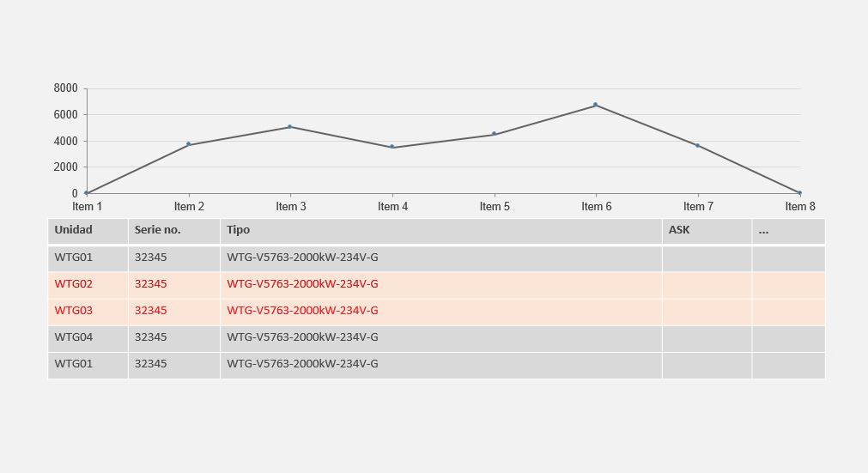Select the Item 7 data point on chart
This screenshot has height=473, width=868.
pos(697,145)
